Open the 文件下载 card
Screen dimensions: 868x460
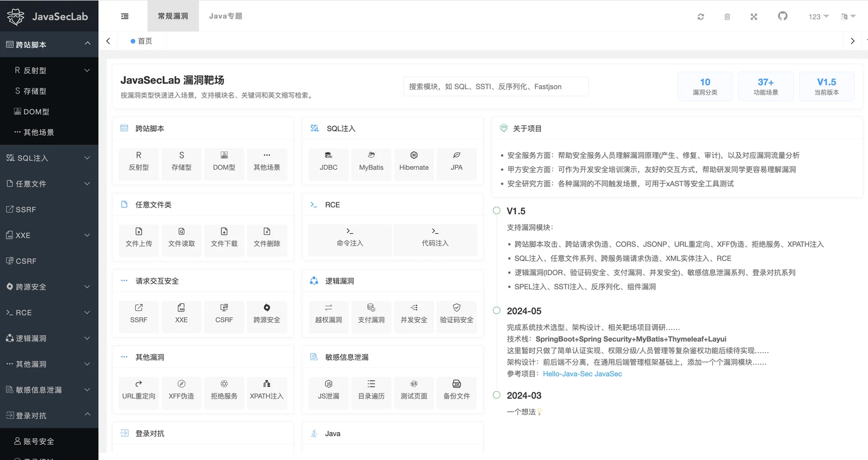pos(224,240)
